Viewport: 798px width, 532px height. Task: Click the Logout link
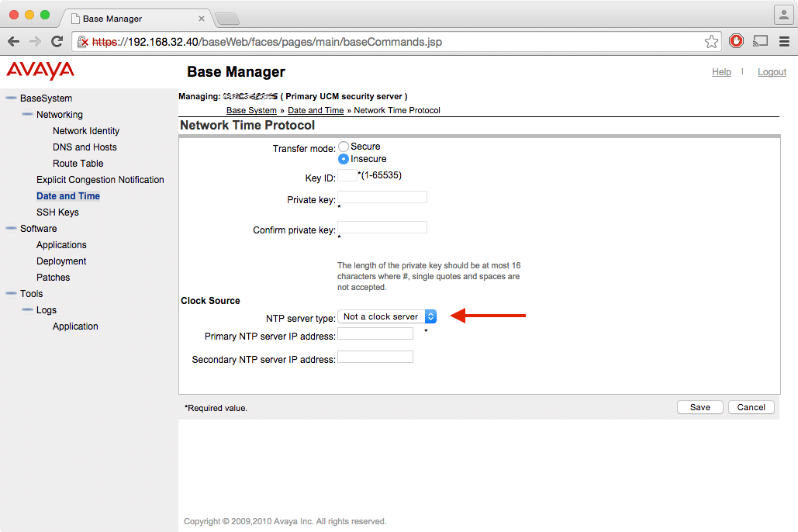pos(772,72)
